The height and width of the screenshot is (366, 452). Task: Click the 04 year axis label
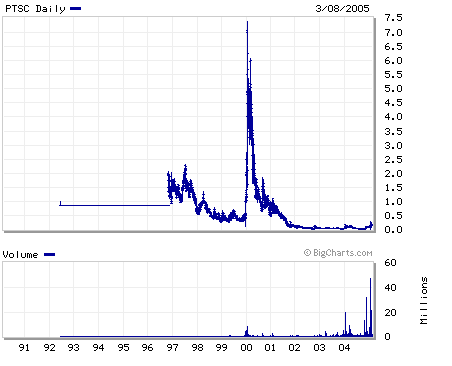coord(344,348)
